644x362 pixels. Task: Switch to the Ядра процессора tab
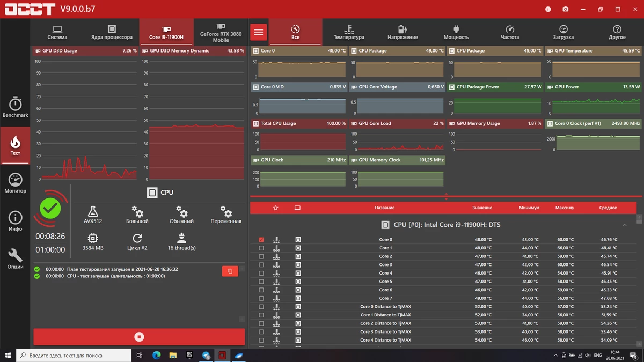click(112, 32)
